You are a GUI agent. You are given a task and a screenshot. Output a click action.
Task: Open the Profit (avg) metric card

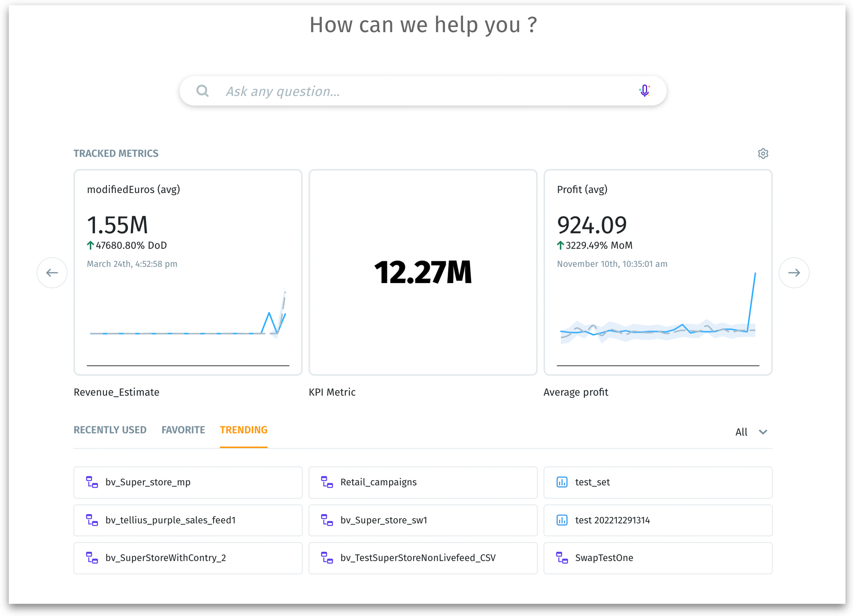658,272
